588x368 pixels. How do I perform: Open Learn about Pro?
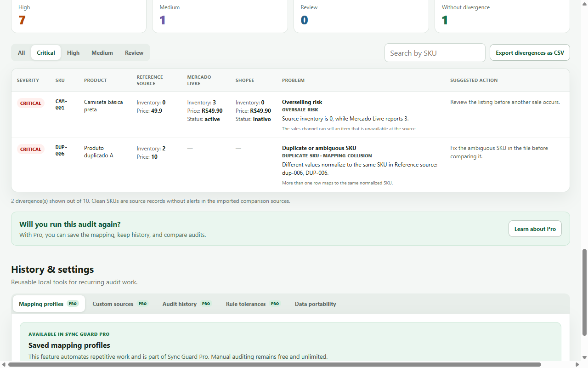(535, 229)
